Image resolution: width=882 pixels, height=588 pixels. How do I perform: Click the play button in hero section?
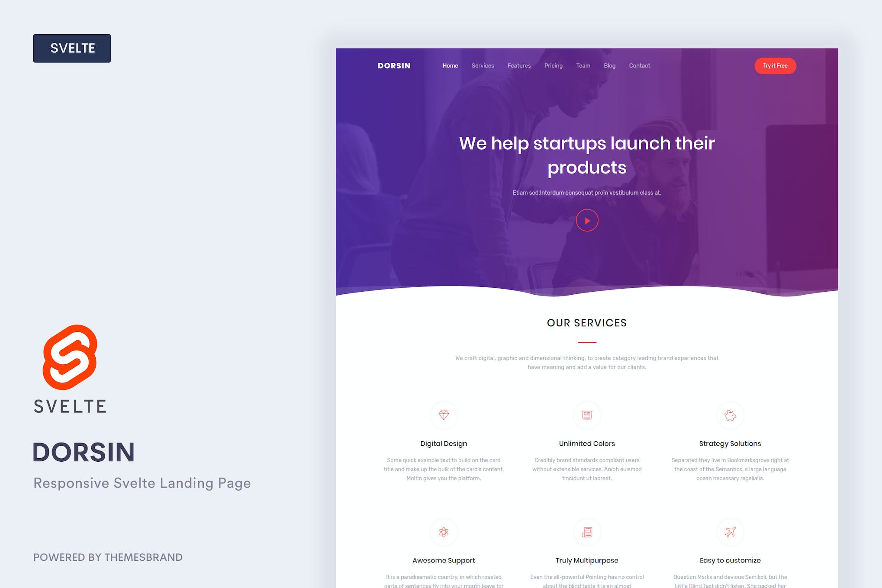587,221
